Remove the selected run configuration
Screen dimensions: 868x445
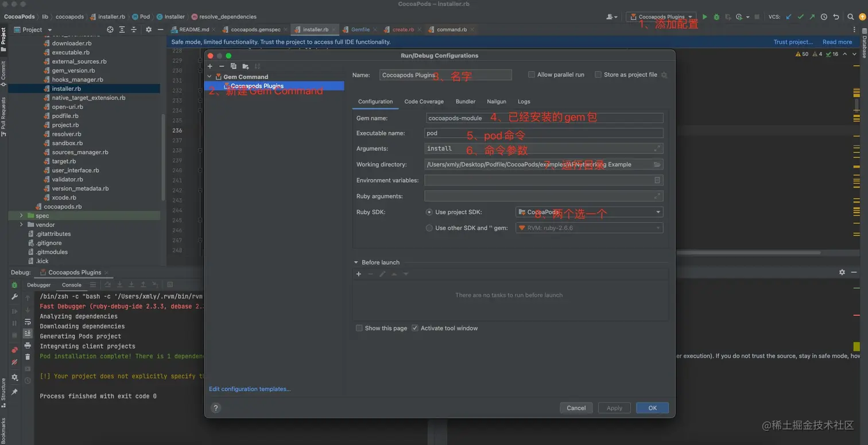(x=222, y=67)
